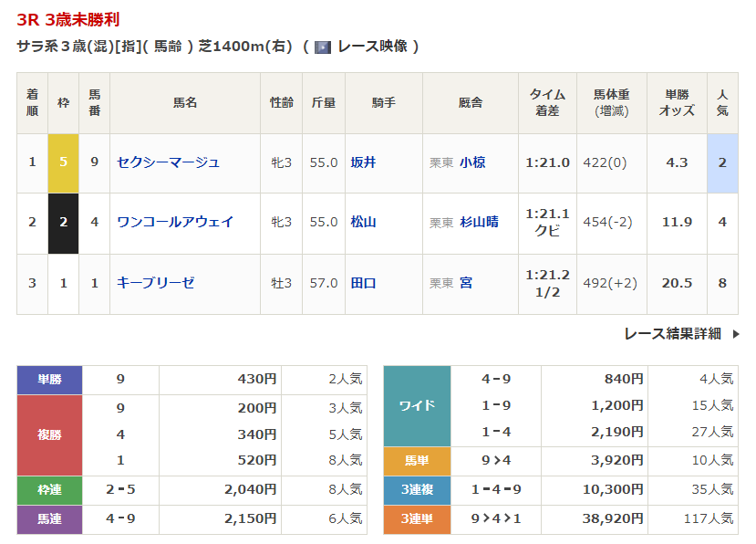
Task: Open horse セクシーマージュ page
Action: point(169,162)
